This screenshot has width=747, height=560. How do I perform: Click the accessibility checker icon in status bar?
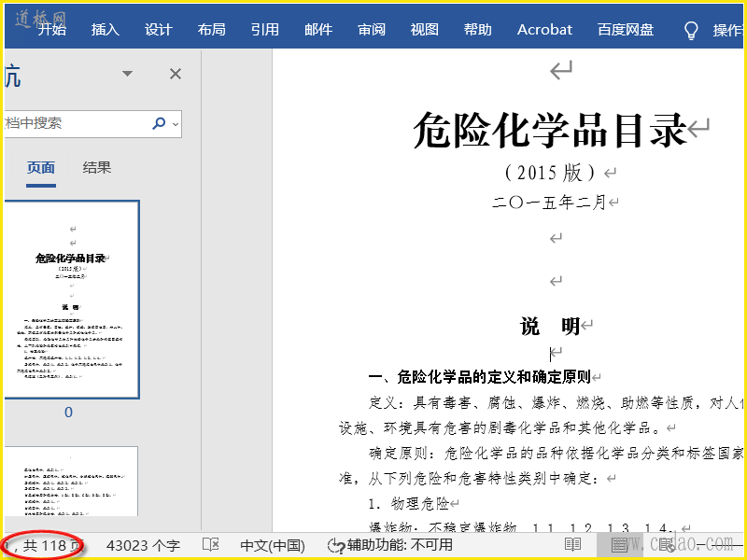coord(336,545)
